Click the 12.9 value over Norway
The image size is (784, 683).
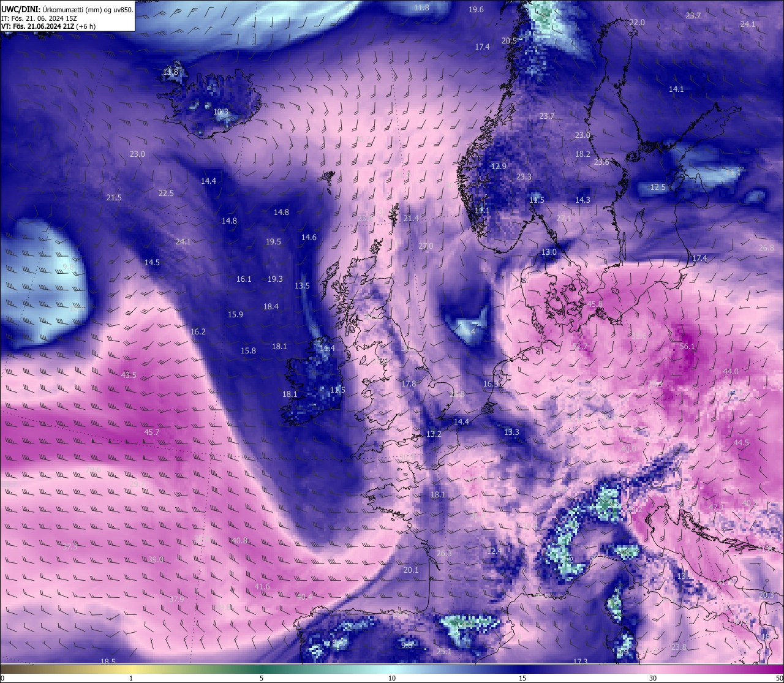499,167
